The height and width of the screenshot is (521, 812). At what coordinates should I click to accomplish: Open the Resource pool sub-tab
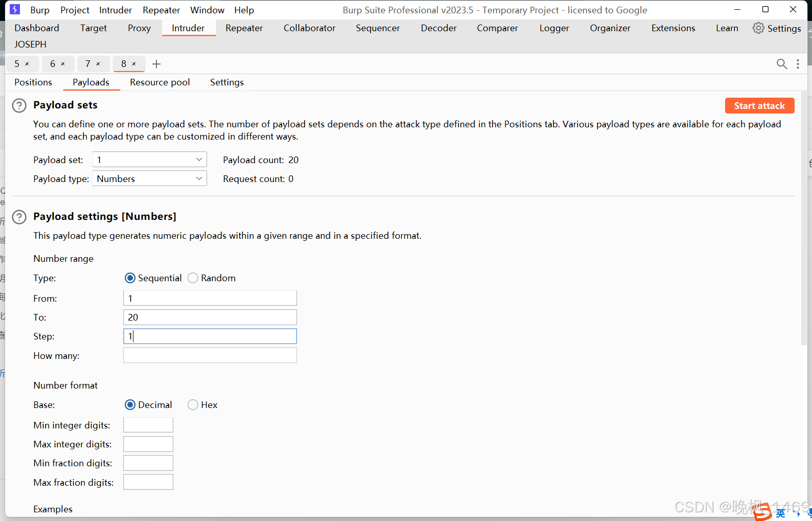coord(160,82)
